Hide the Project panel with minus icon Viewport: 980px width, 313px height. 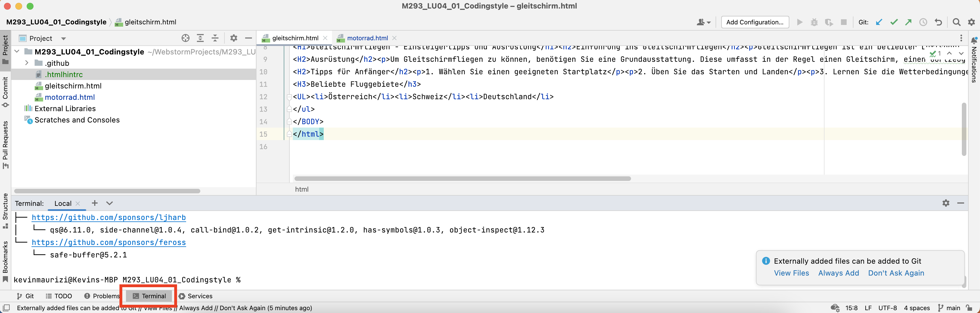click(249, 38)
